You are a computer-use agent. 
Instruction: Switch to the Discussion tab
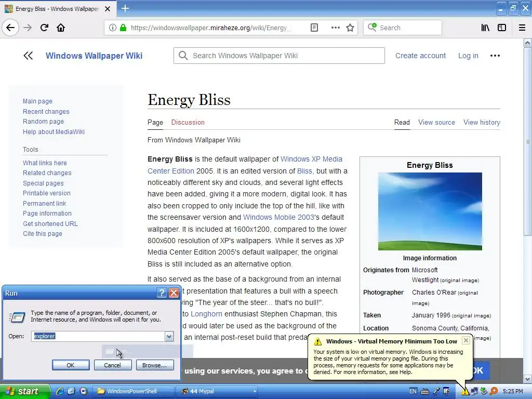[188, 123]
